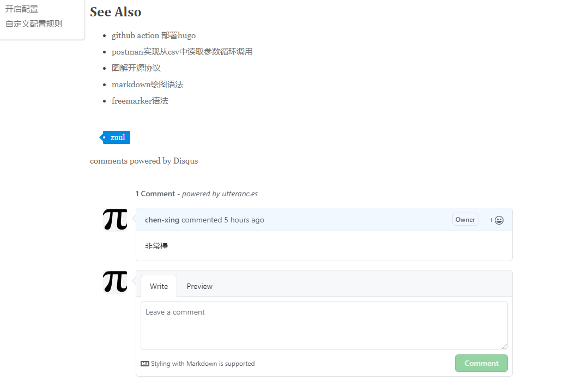Image resolution: width=588 pixels, height=392 pixels.
Task: Submit with the green Comment button
Action: pos(481,363)
